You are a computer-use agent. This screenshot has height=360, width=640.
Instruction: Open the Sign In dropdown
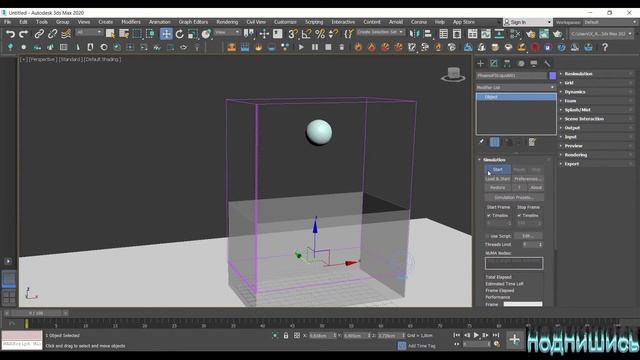pyautogui.click(x=527, y=22)
